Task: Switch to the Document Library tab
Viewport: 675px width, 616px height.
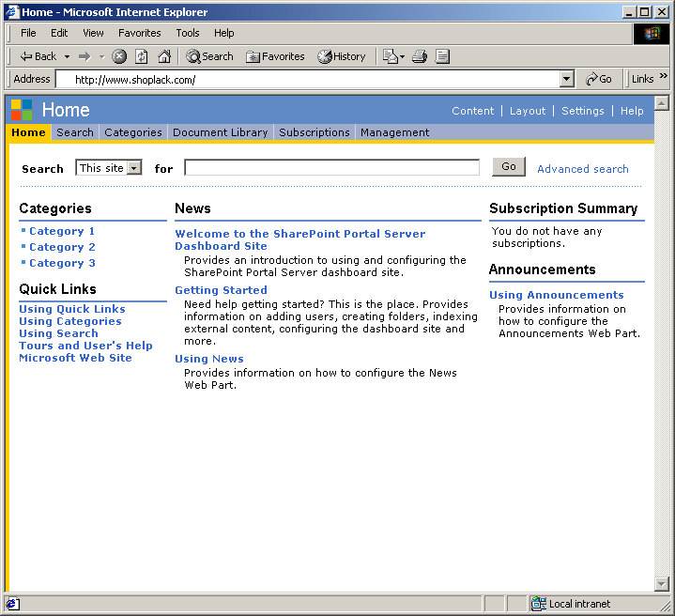Action: coord(221,132)
